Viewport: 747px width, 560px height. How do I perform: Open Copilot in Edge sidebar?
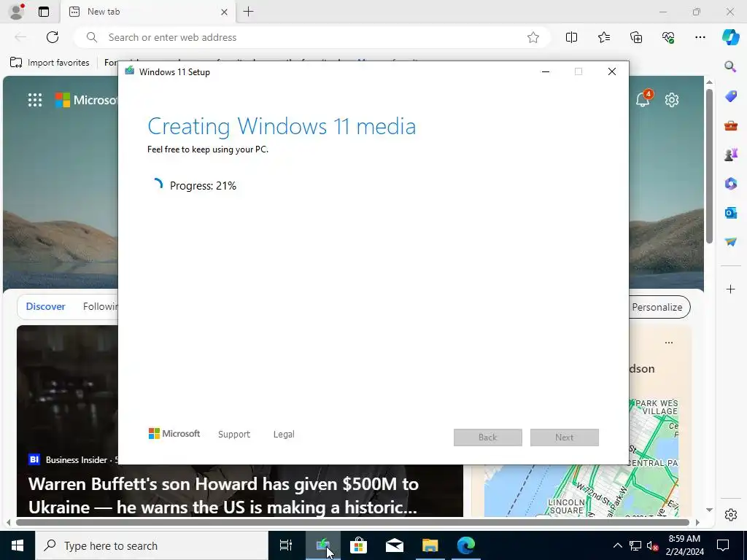(730, 37)
